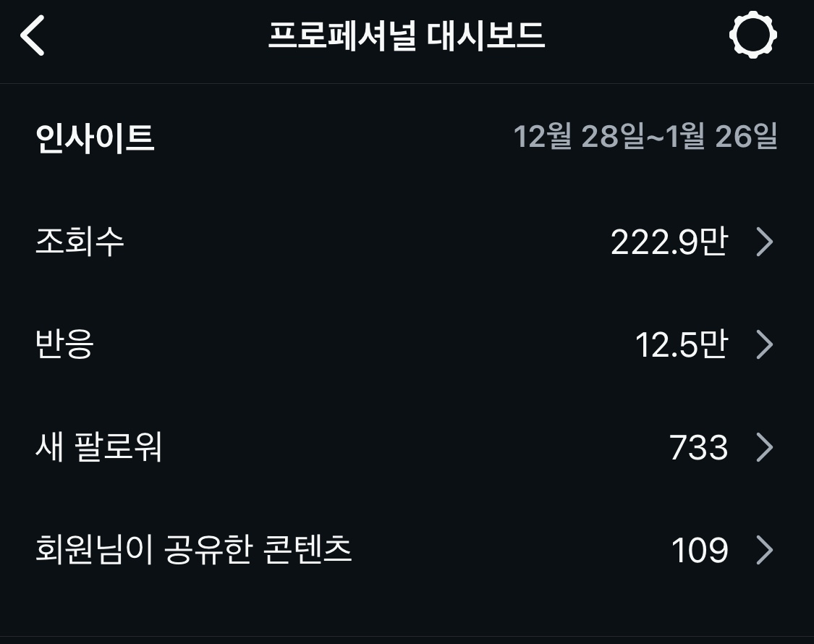Open the 새 팔로워 label
814x644 pixels.
click(98, 447)
